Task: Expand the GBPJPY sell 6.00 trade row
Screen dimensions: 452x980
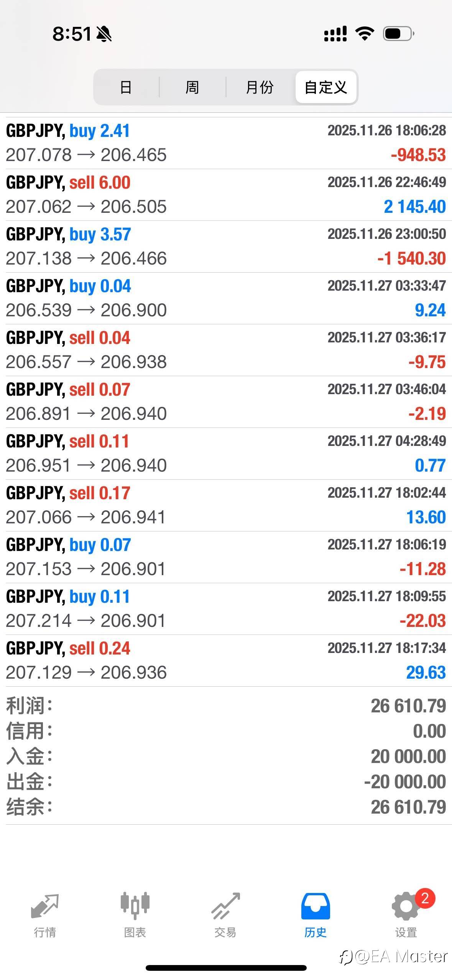Action: tap(226, 194)
